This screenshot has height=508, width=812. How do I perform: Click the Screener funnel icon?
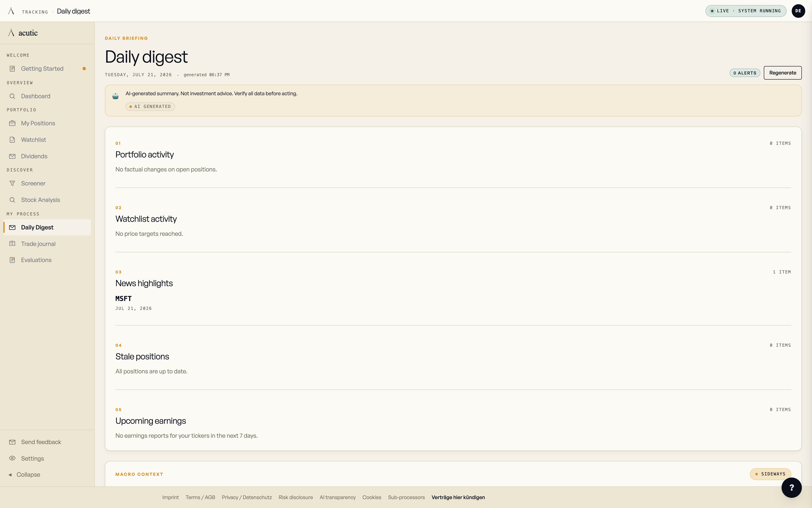click(x=12, y=184)
